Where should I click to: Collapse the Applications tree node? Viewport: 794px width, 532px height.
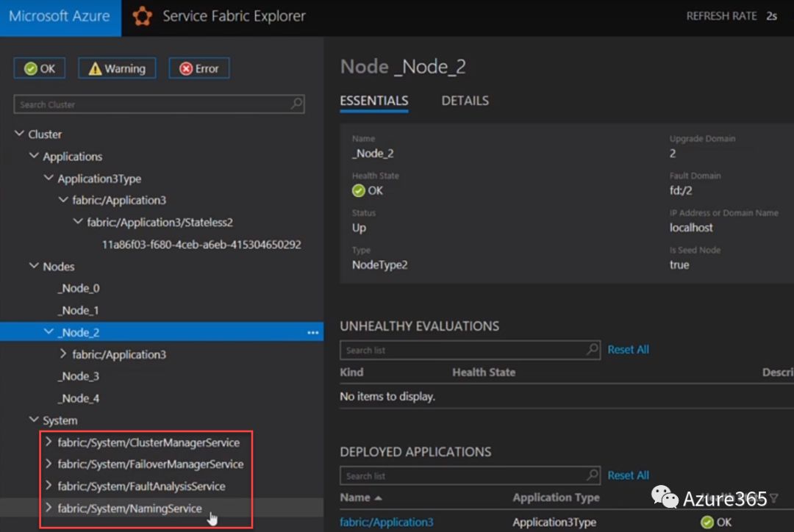[34, 157]
